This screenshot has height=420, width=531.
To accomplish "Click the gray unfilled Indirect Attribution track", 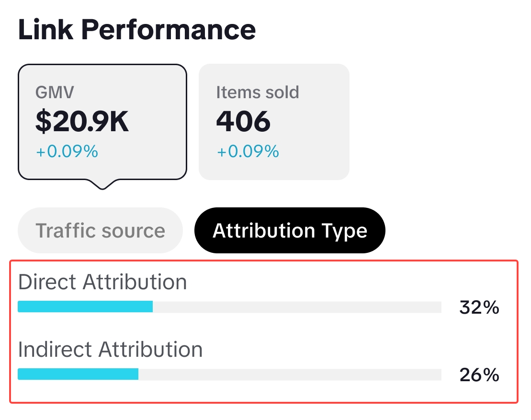I will click(x=290, y=374).
